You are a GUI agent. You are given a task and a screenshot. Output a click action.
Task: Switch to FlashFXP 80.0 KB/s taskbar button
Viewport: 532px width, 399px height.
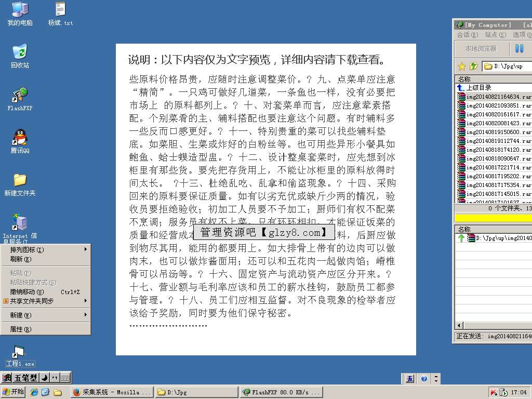click(282, 392)
